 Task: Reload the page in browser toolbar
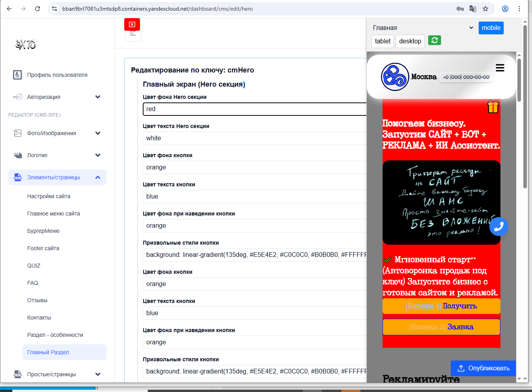tap(37, 9)
